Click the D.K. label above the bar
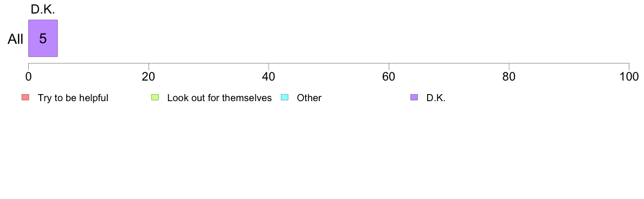Viewport: 644px width, 199px height. pyautogui.click(x=43, y=9)
